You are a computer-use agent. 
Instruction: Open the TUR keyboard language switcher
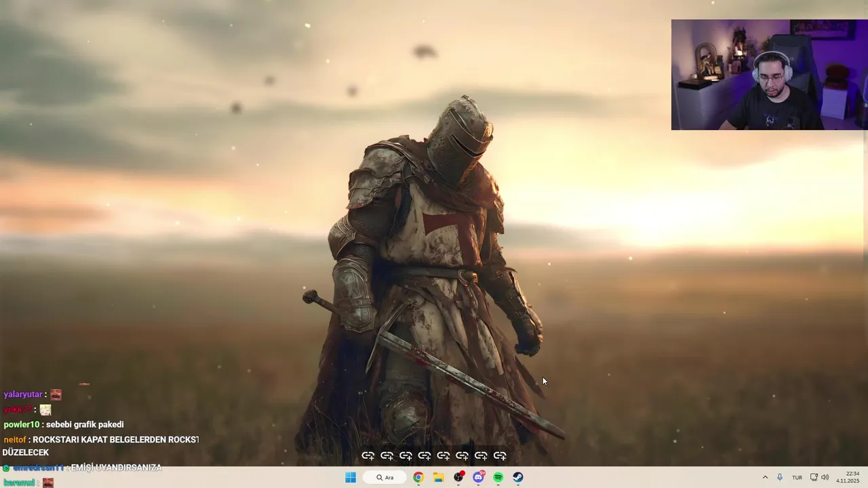(x=797, y=477)
